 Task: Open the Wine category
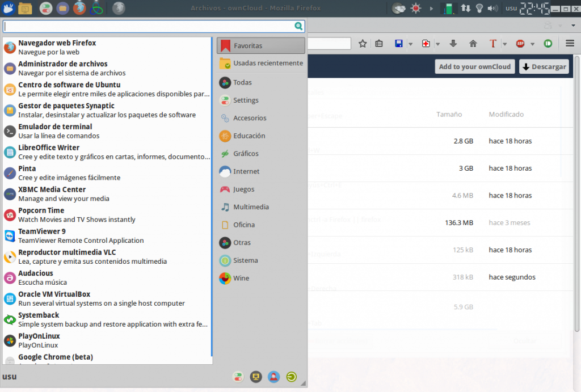point(261,278)
